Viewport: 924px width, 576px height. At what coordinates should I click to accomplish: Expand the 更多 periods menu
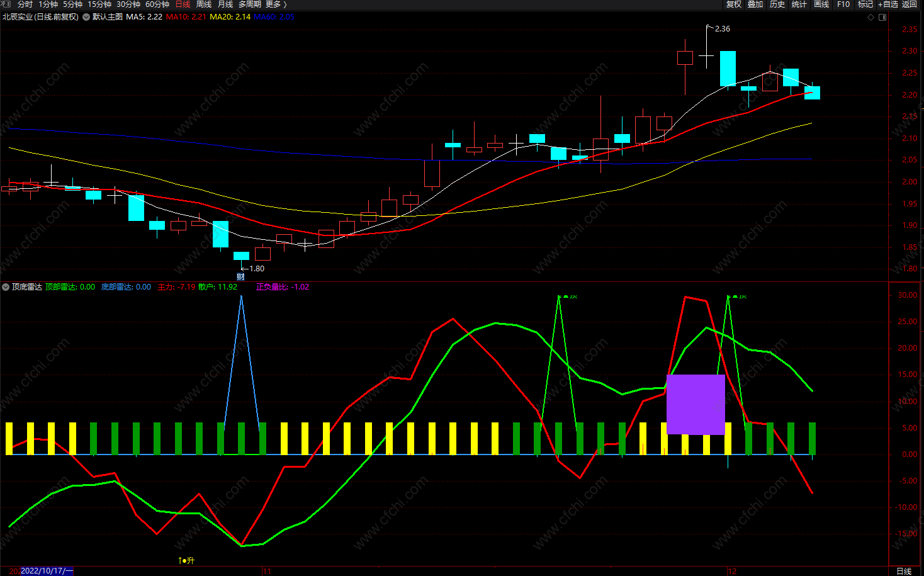[276, 4]
